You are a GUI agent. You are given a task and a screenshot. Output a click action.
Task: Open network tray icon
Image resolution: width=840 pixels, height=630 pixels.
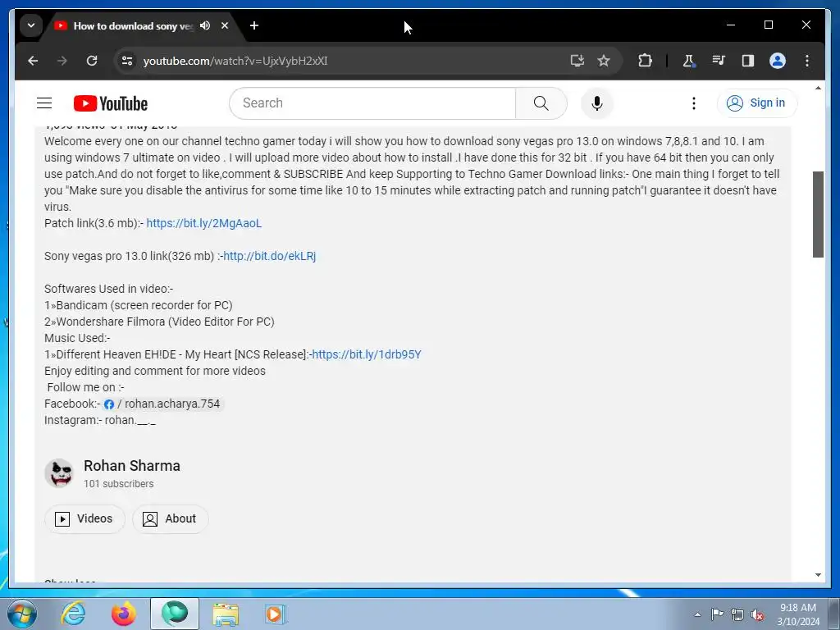(737, 614)
